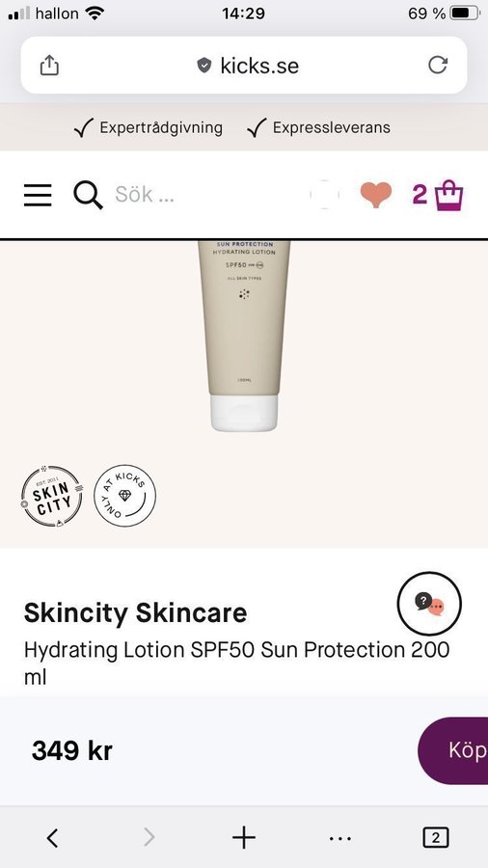The width and height of the screenshot is (488, 868).
Task: Open favorites with the heart icon
Action: (376, 195)
